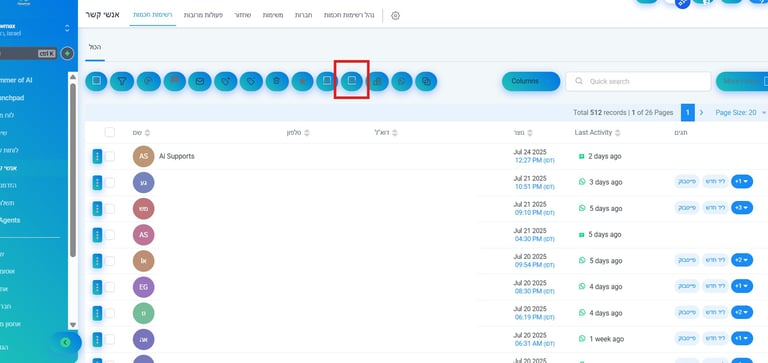Click the send email envelope icon

[200, 81]
